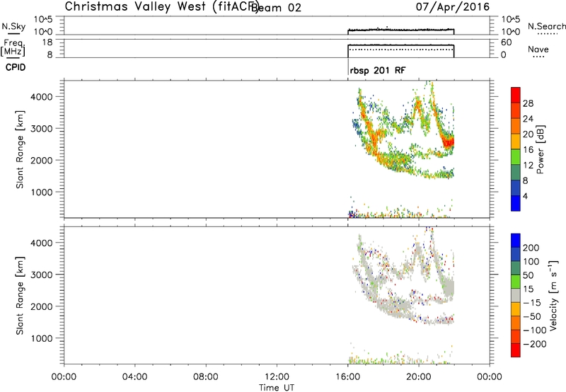This screenshot has height=392, width=566.
Task: Click the 'CPID' row label
Action: (16, 67)
